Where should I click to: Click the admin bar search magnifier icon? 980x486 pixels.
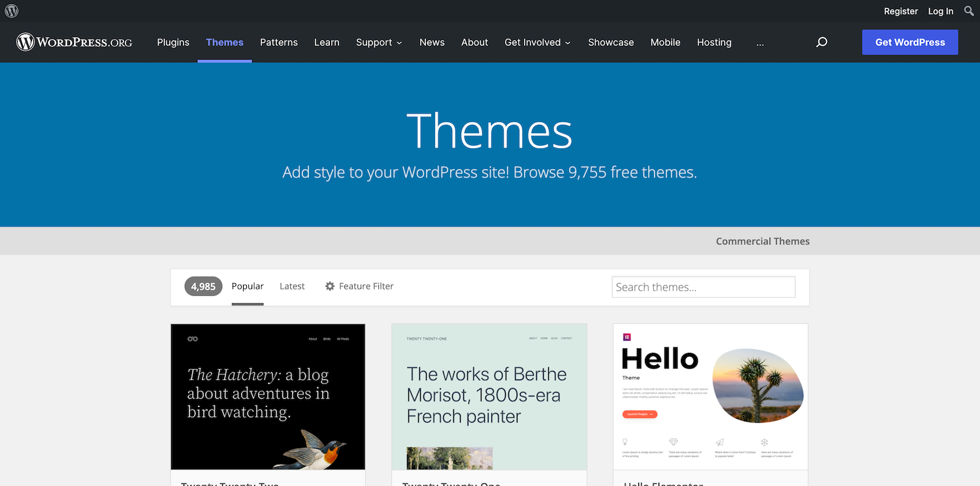[969, 11]
